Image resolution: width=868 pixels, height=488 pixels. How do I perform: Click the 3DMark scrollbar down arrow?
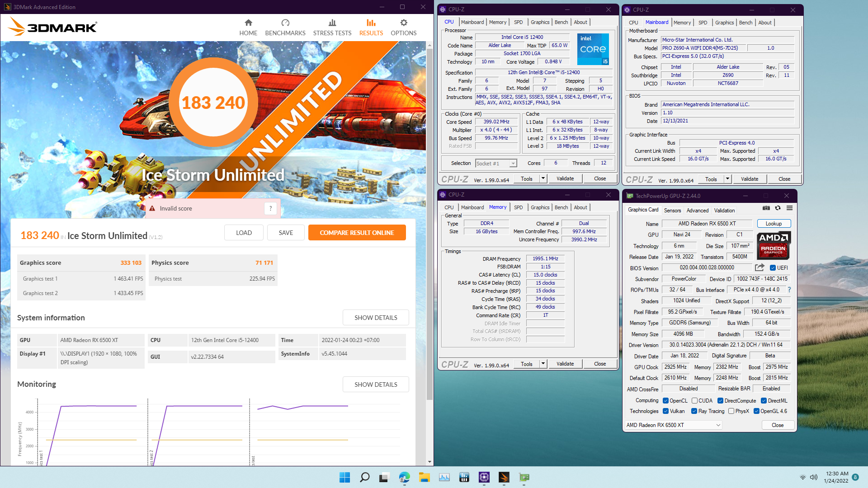[429, 462]
